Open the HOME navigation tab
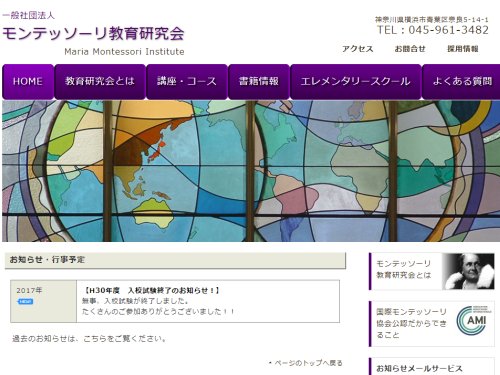This screenshot has width=500, height=375. coord(28,82)
